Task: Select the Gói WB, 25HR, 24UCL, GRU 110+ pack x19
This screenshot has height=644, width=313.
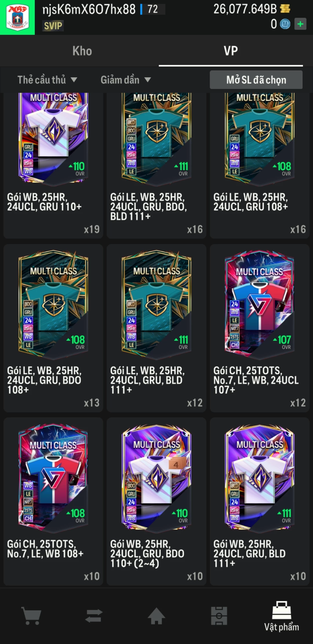Action: coord(53,165)
